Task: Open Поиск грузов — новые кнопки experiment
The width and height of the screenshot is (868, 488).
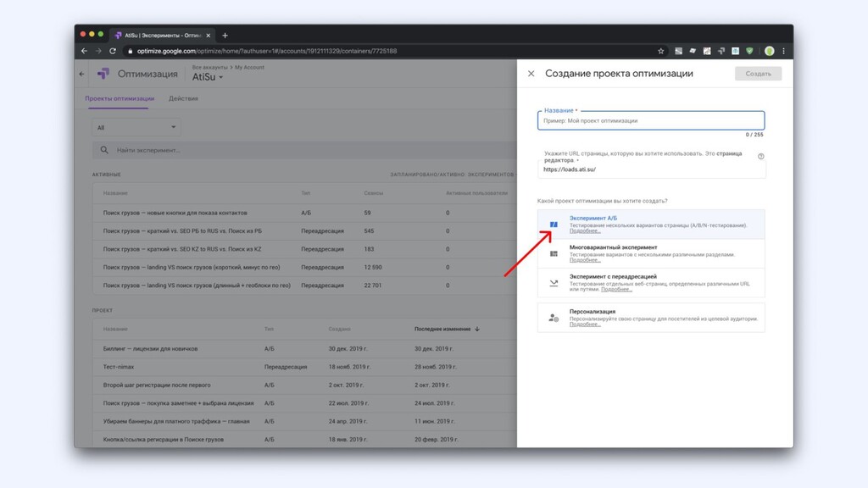Action: point(175,213)
